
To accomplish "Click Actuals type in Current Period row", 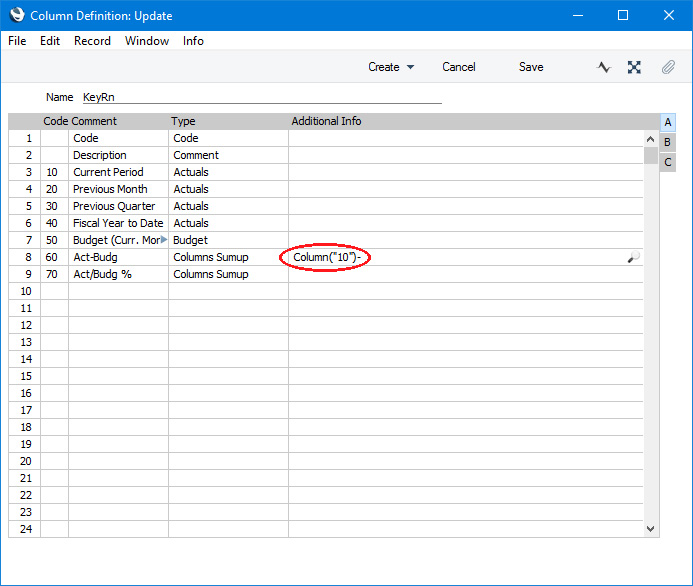I will click(228, 172).
